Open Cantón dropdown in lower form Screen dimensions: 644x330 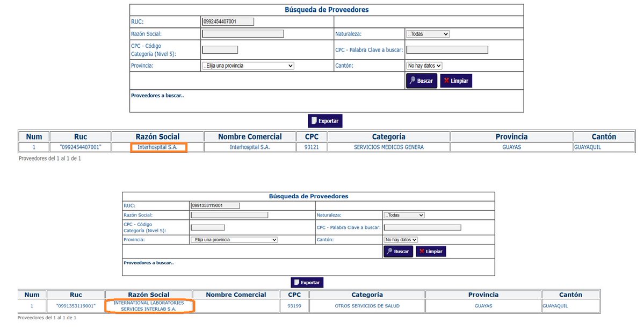pyautogui.click(x=401, y=240)
